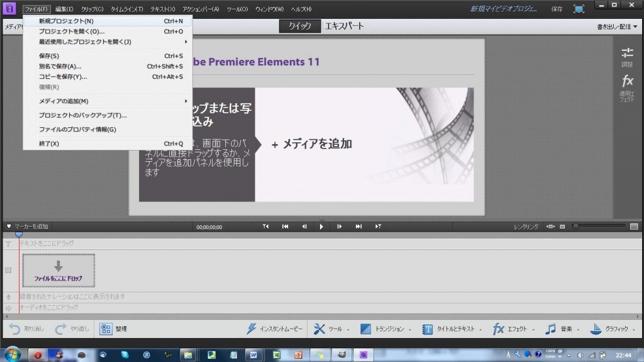Viewport: 644px width, 362px height.
Task: Click the audio speaker track icon
Action: [8, 308]
